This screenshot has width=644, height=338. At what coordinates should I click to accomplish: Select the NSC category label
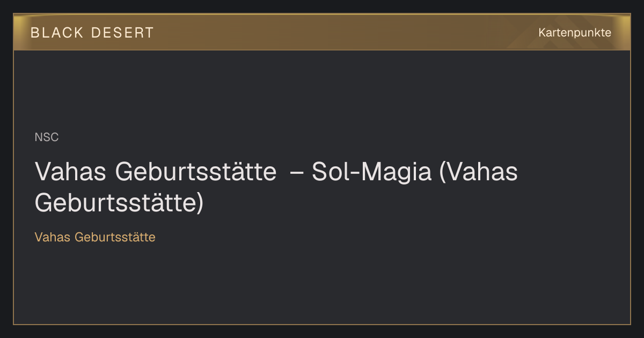pos(47,137)
